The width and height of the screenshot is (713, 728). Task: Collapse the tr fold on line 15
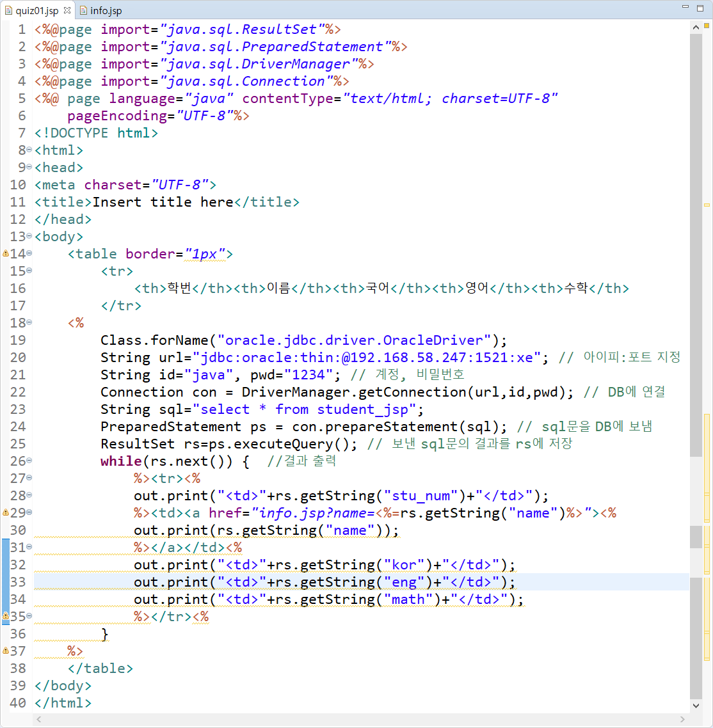(x=29, y=270)
